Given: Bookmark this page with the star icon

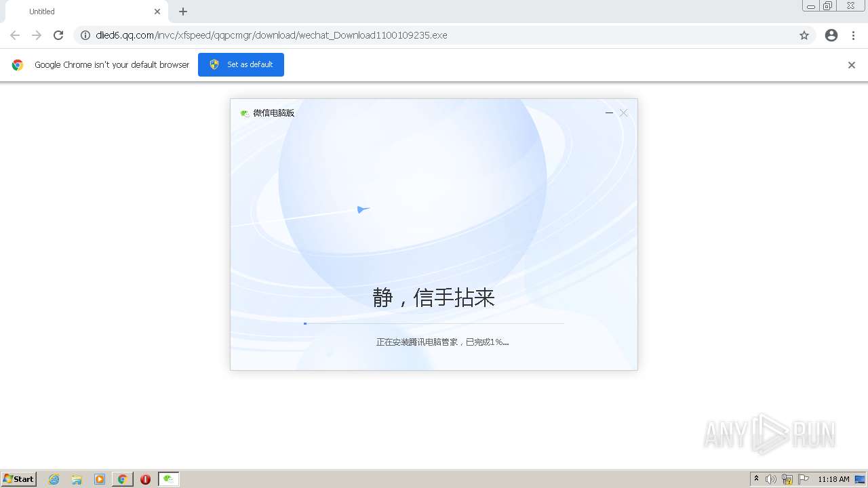Looking at the screenshot, I should [x=804, y=35].
